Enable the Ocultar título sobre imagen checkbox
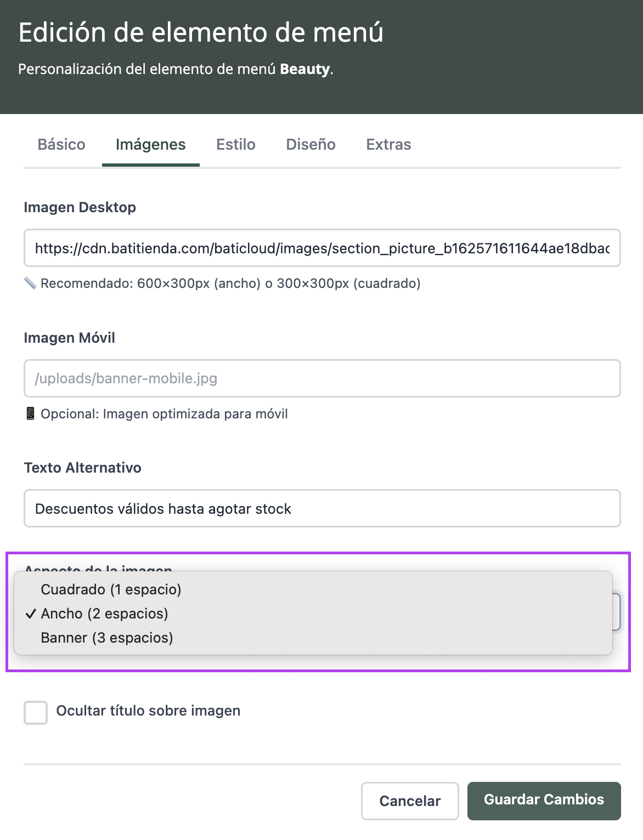Screen dimensions: 643x840 [36, 713]
